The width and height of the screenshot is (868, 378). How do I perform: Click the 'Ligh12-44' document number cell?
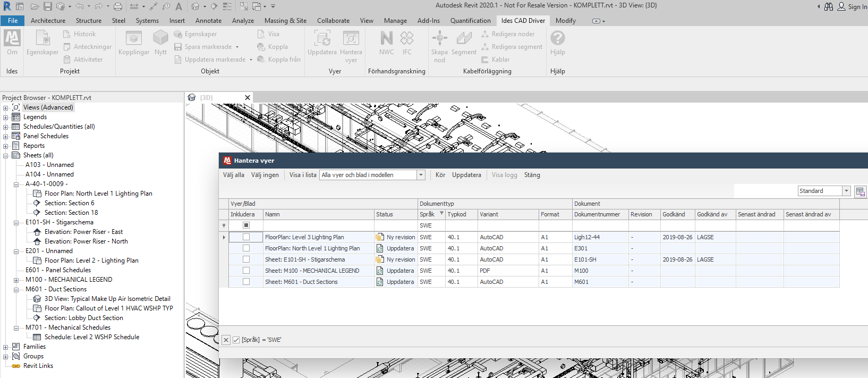tap(600, 237)
